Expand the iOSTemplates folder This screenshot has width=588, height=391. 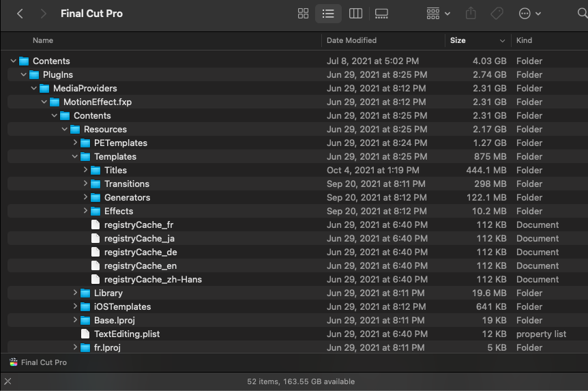[x=75, y=306]
